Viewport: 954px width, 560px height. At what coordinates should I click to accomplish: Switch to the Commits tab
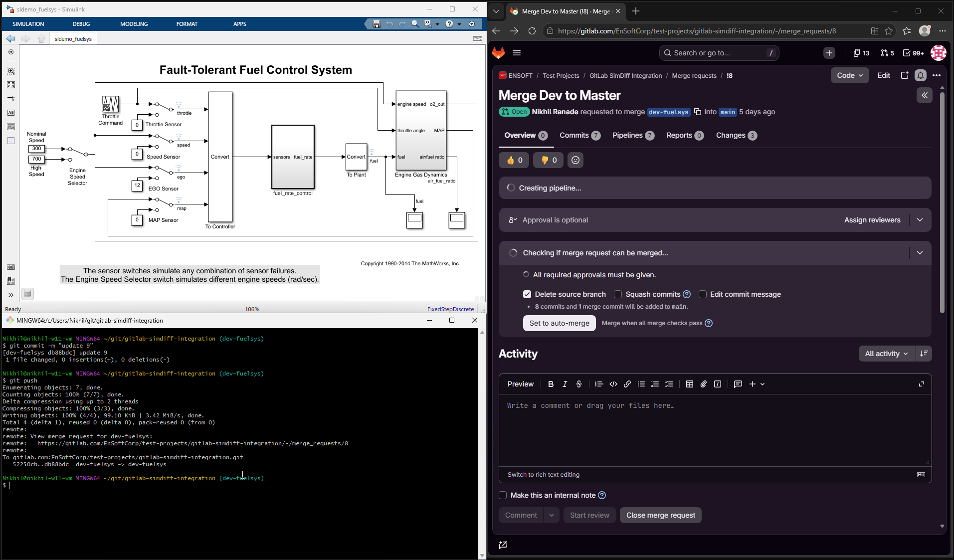coord(580,135)
